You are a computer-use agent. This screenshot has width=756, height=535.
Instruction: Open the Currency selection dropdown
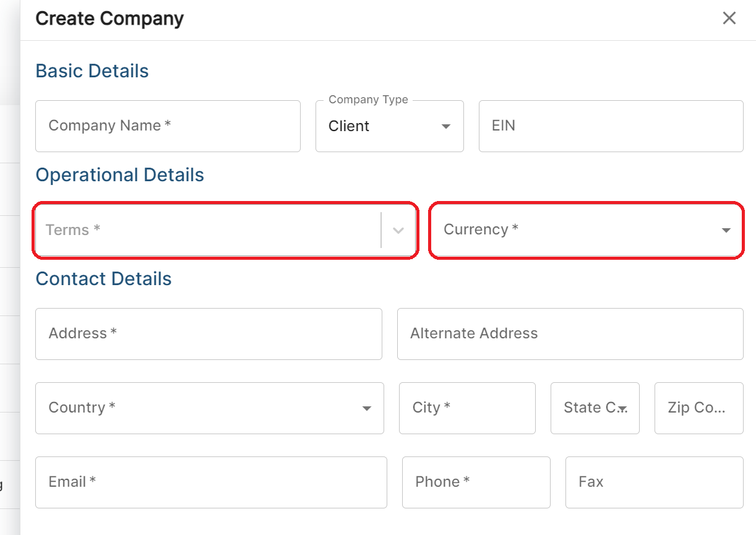pyautogui.click(x=582, y=229)
